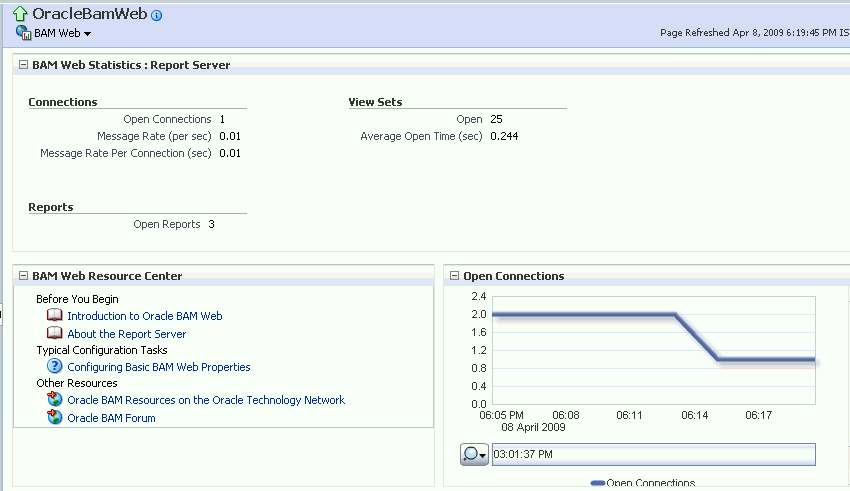Click help question-mark icon for Configuring Properties
850x491 pixels.
point(55,366)
